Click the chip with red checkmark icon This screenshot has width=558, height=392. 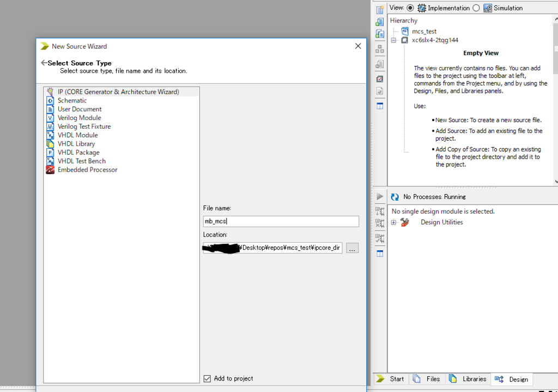(x=380, y=79)
